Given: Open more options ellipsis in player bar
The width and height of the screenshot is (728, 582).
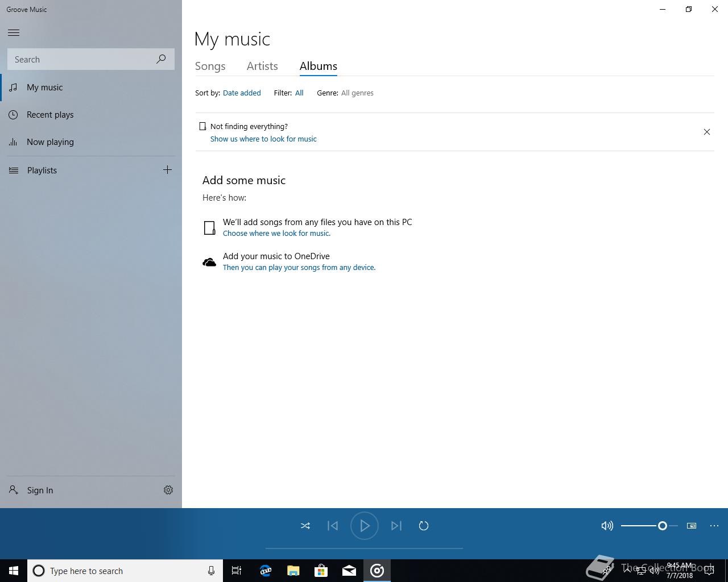Looking at the screenshot, I should (714, 526).
